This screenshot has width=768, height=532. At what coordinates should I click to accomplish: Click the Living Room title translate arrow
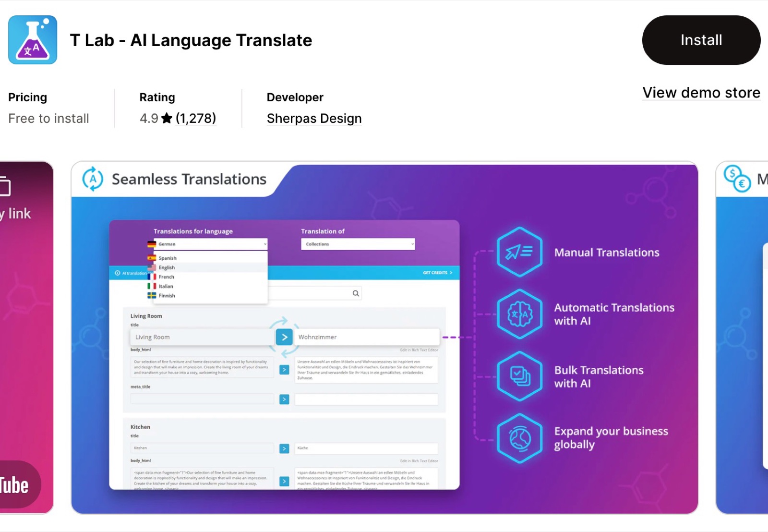284,337
